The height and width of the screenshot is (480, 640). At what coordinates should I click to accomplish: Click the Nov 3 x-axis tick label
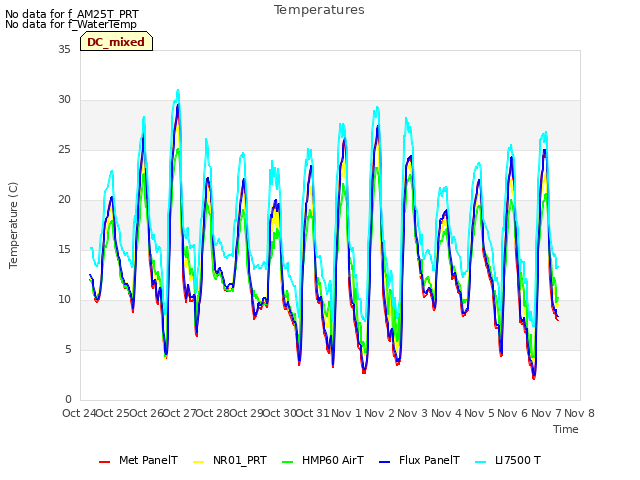click(x=413, y=413)
